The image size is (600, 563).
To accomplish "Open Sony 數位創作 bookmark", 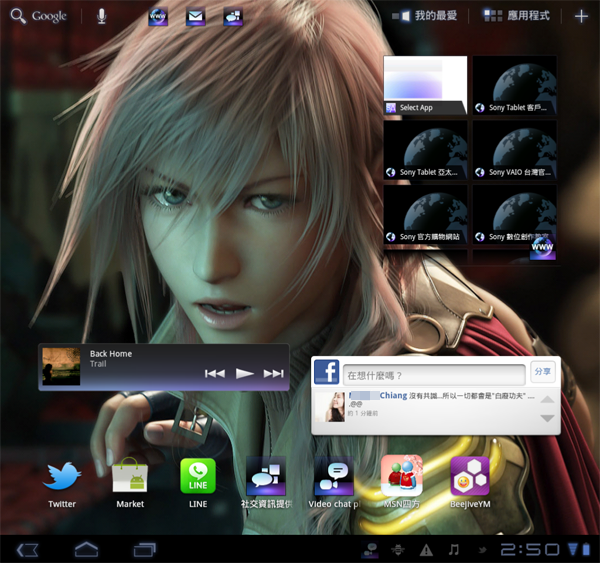I will [515, 214].
